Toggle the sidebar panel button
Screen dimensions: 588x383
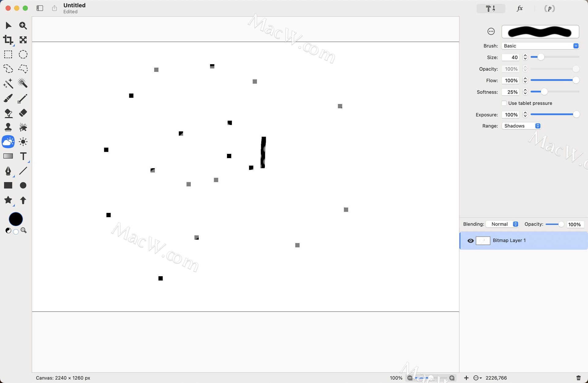40,8
